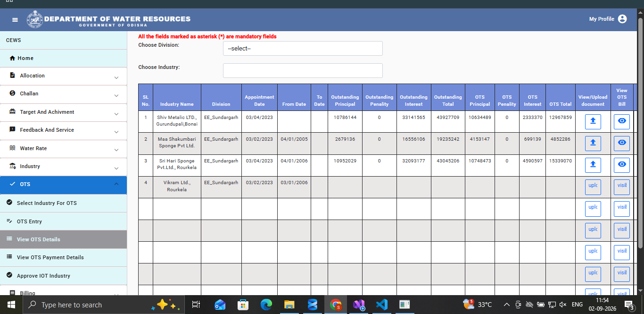Click the Water Rate waves icon
The width and height of the screenshot is (644, 314).
13,148
